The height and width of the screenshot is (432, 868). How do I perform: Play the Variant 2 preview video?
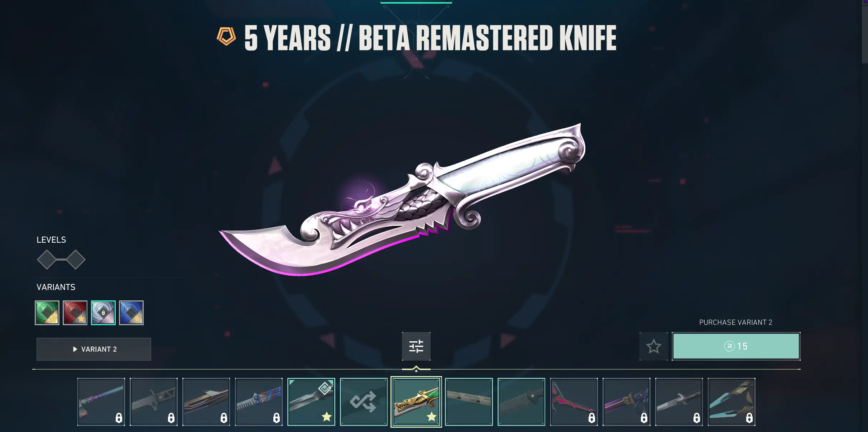(94, 349)
